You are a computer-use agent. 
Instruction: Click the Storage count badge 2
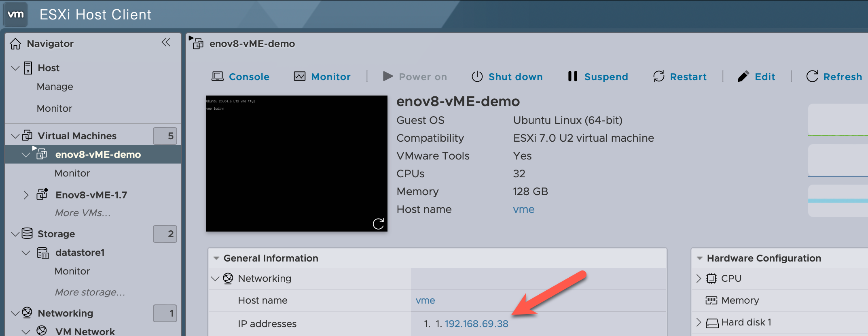[165, 234]
